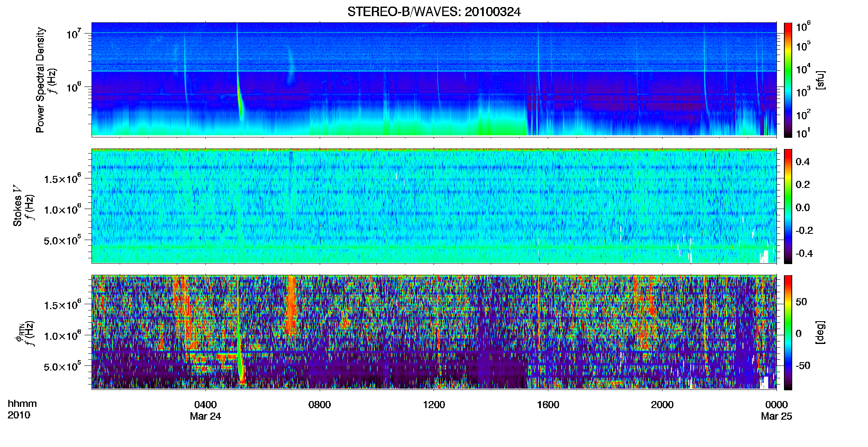The width and height of the screenshot is (868, 447).
Task: Click the [sfu] colorbar unit label
Action: (820, 80)
